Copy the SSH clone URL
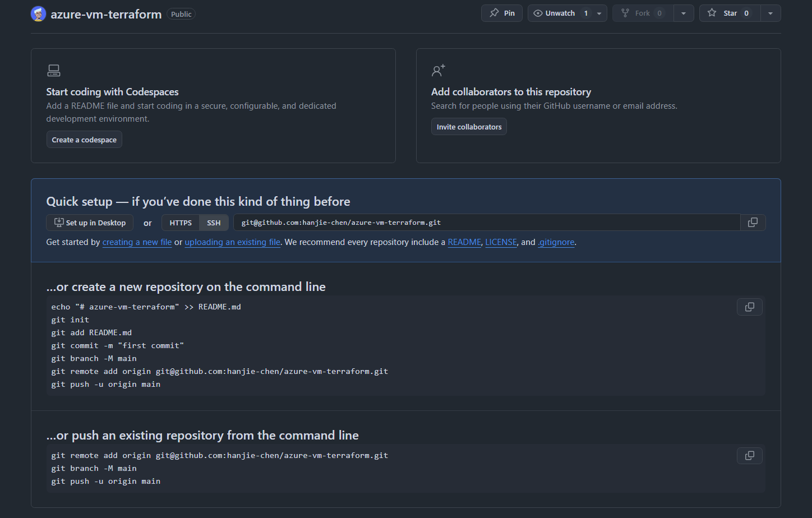 (x=753, y=222)
